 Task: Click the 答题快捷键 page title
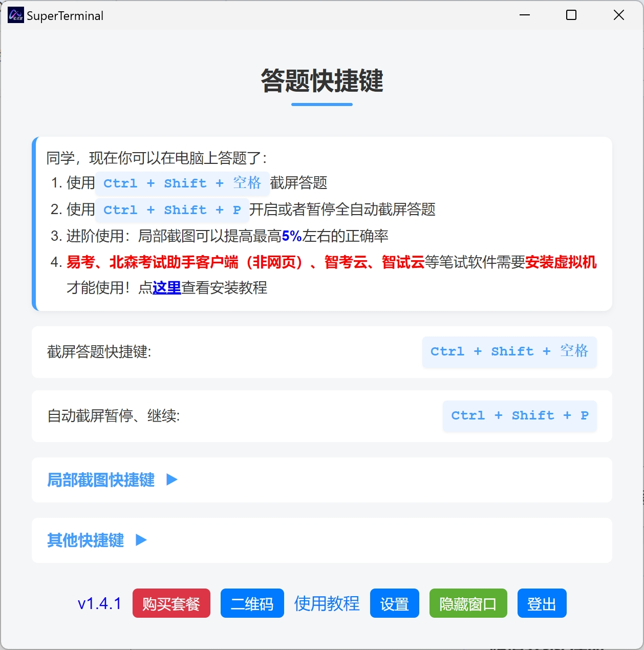tap(322, 81)
